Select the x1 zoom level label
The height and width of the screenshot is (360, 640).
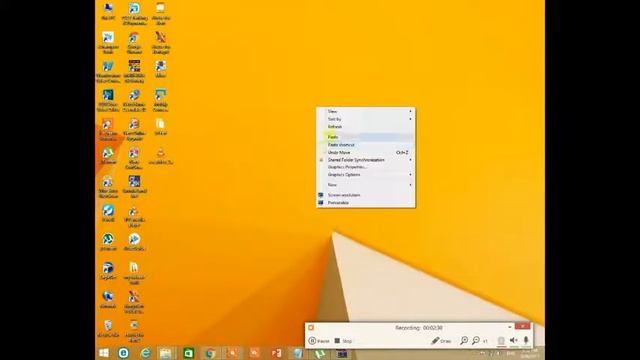click(485, 341)
